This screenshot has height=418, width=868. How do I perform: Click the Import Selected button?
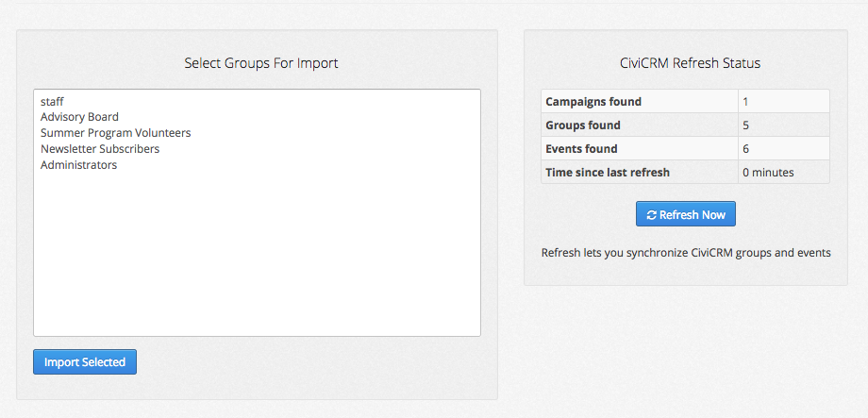[85, 362]
